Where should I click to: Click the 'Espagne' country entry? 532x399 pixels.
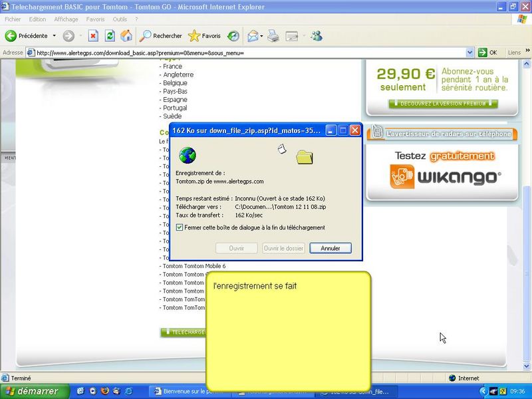[175, 99]
